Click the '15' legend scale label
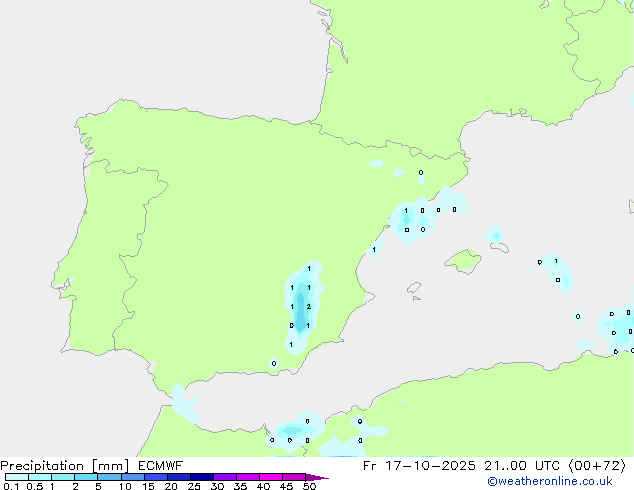634x490 pixels. click(x=148, y=486)
